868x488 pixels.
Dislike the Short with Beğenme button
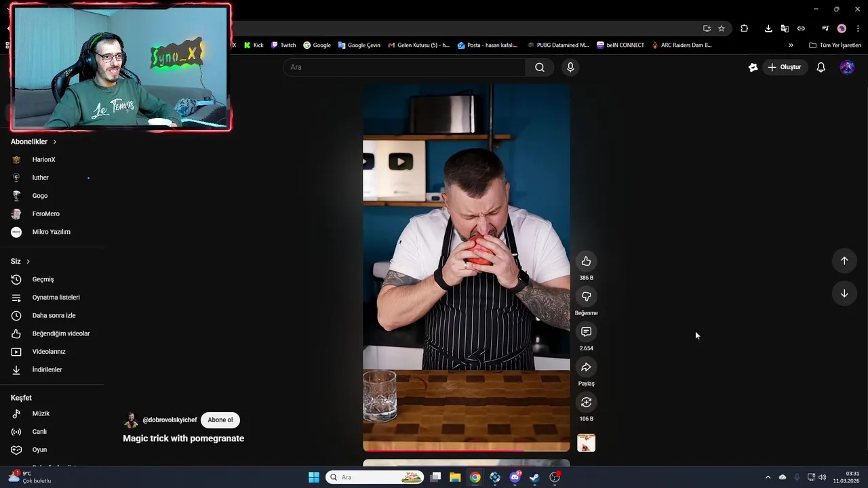click(586, 296)
